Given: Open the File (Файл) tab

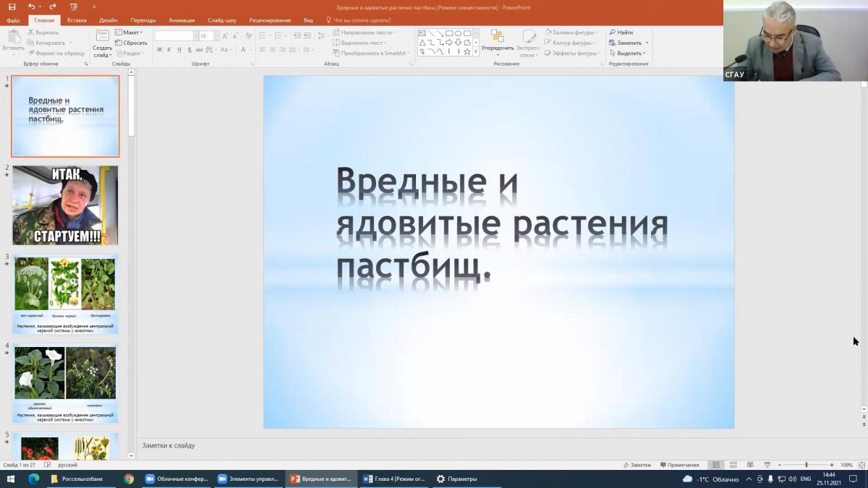Looking at the screenshot, I should (x=13, y=20).
